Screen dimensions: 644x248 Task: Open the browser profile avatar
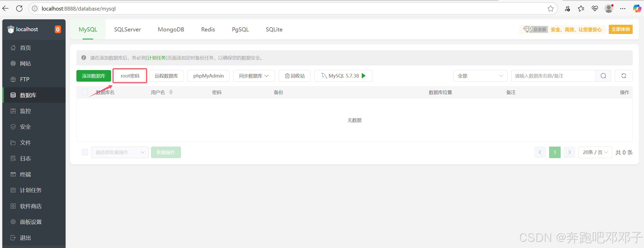(609, 8)
